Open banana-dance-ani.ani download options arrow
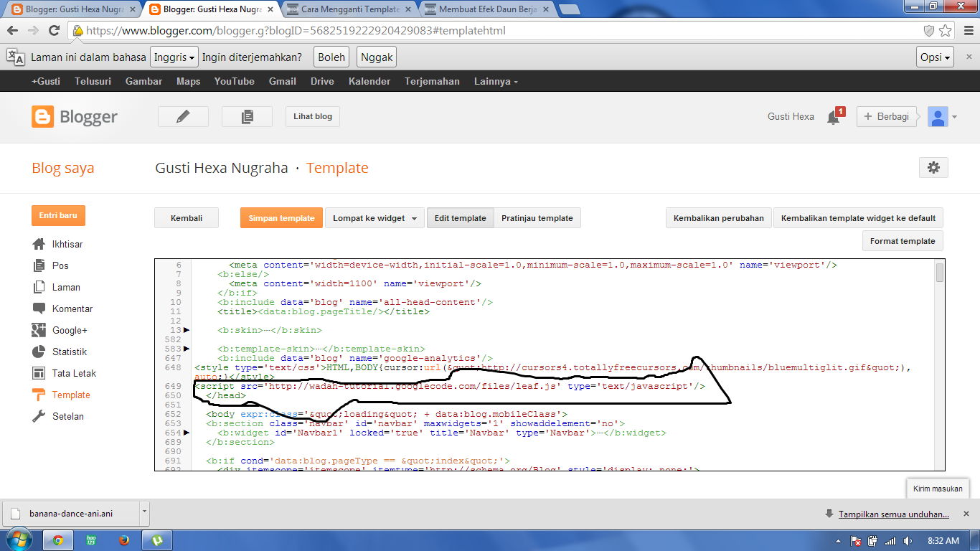The width and height of the screenshot is (980, 551). [144, 513]
